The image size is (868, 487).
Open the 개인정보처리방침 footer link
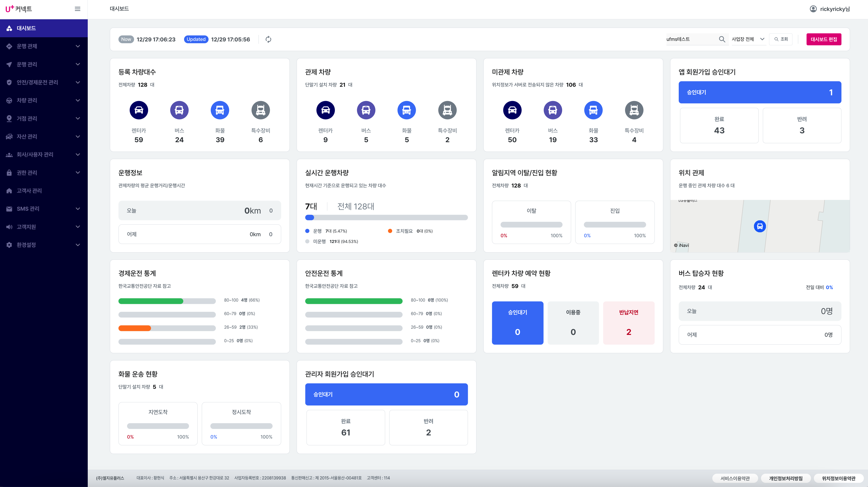[x=785, y=478]
